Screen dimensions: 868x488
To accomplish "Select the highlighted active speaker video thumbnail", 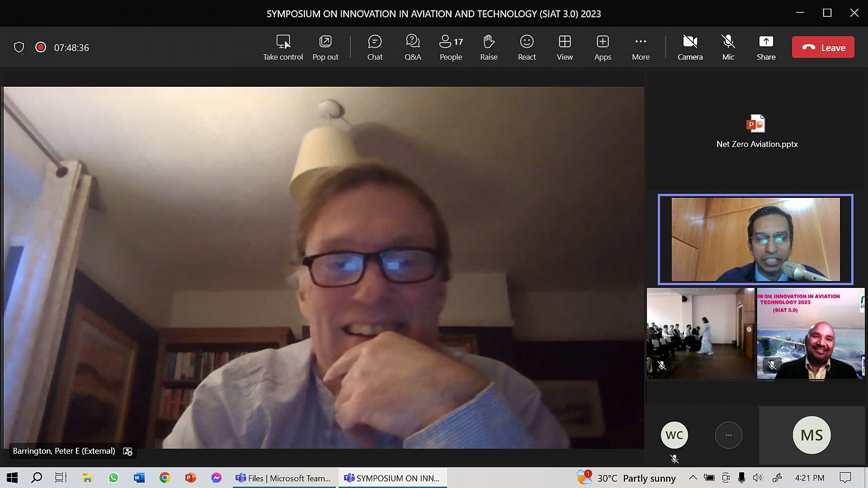I will [x=755, y=239].
